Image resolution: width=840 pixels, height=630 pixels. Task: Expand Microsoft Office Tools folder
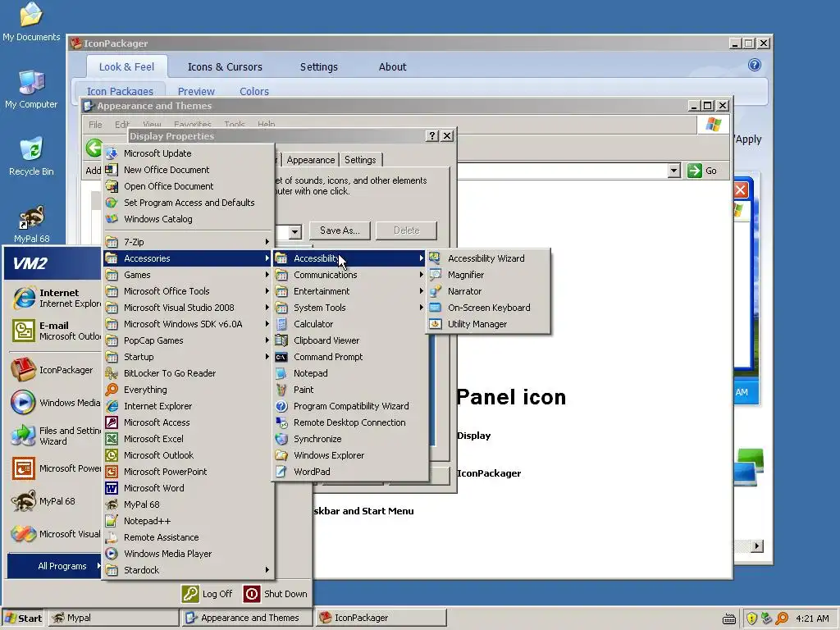(x=188, y=291)
